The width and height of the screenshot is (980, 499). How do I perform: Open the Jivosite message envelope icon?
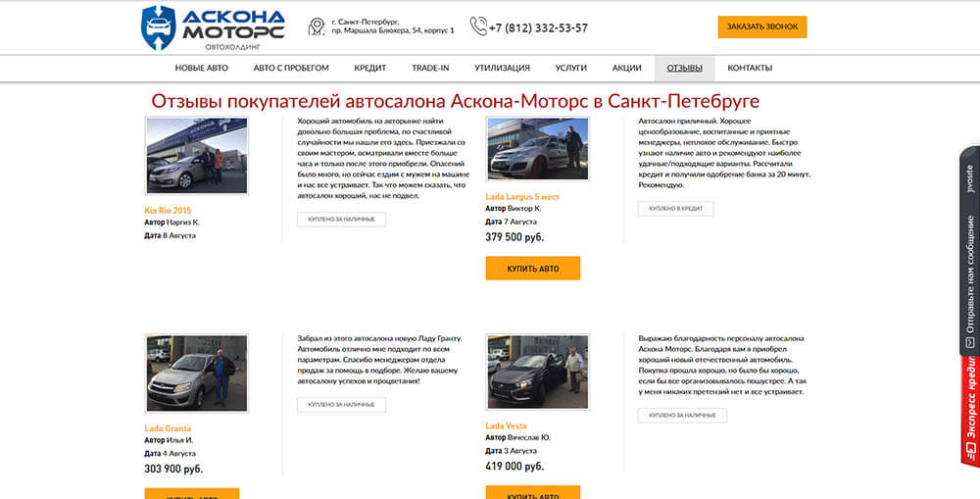970,343
